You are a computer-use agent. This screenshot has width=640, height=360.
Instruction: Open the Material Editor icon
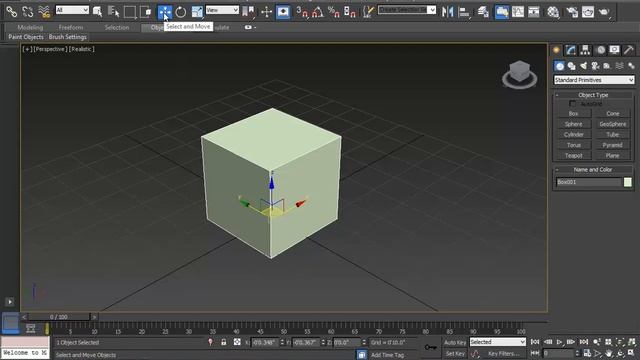click(553, 12)
